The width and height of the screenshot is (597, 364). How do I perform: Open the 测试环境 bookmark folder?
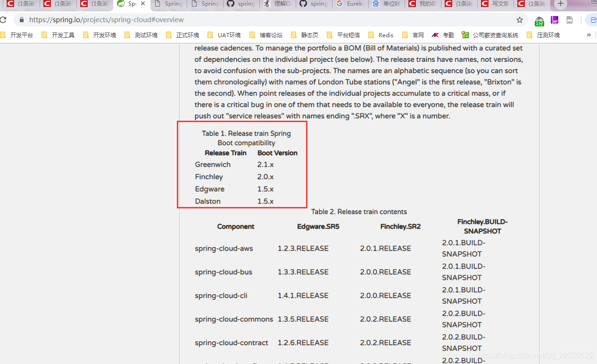tap(141, 35)
